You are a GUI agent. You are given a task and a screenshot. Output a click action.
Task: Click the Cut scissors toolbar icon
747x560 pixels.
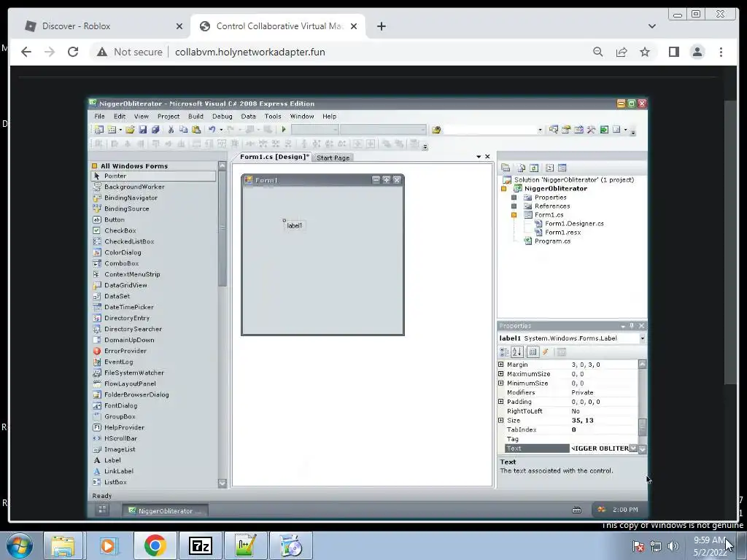171,130
